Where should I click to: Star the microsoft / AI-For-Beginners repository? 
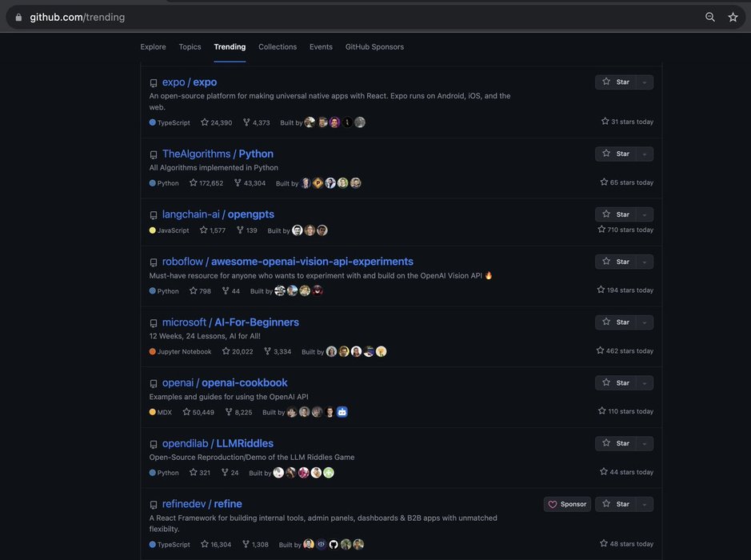point(616,322)
